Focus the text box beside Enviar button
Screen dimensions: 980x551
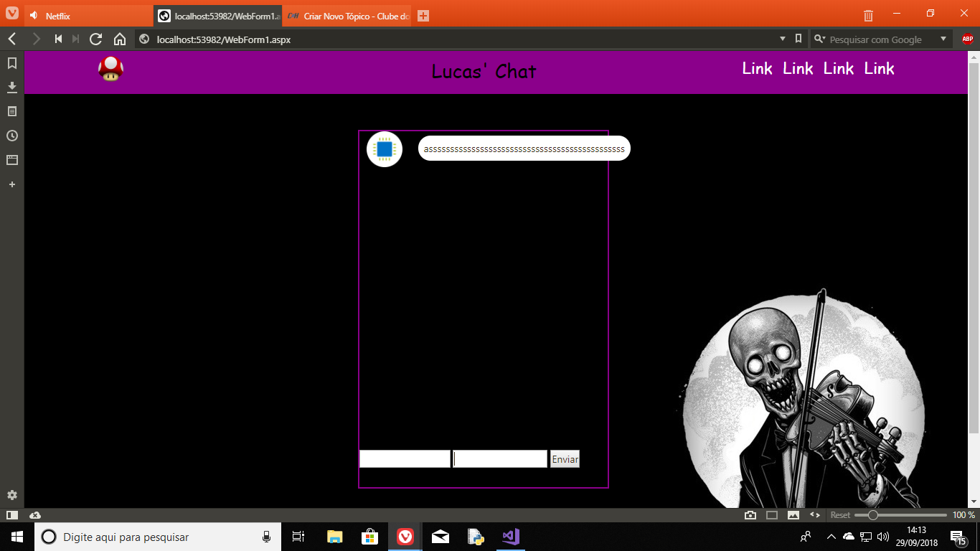(x=500, y=459)
